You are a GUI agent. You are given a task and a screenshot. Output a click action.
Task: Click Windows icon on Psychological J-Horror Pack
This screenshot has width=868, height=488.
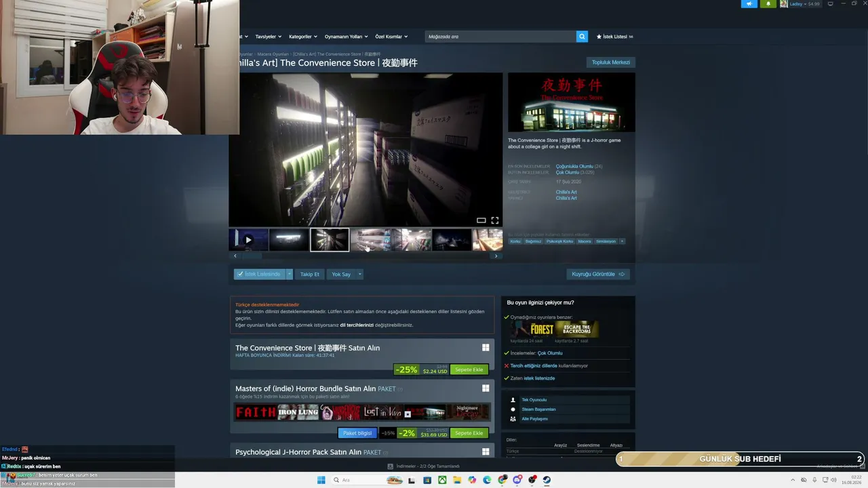[x=486, y=451]
